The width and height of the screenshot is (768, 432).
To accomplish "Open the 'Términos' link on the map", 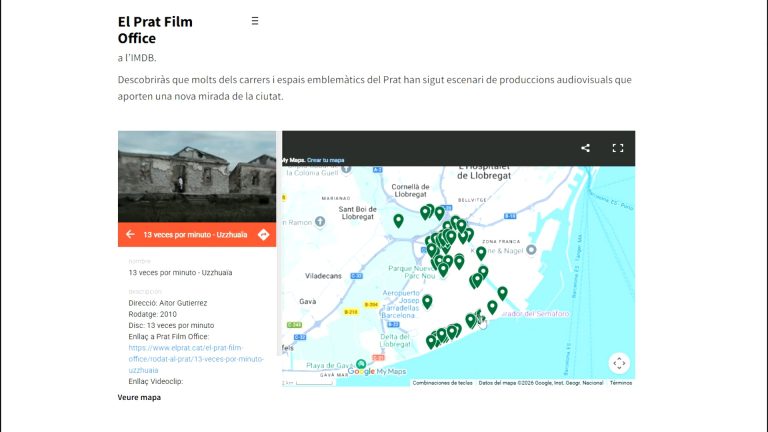I will pos(621,383).
